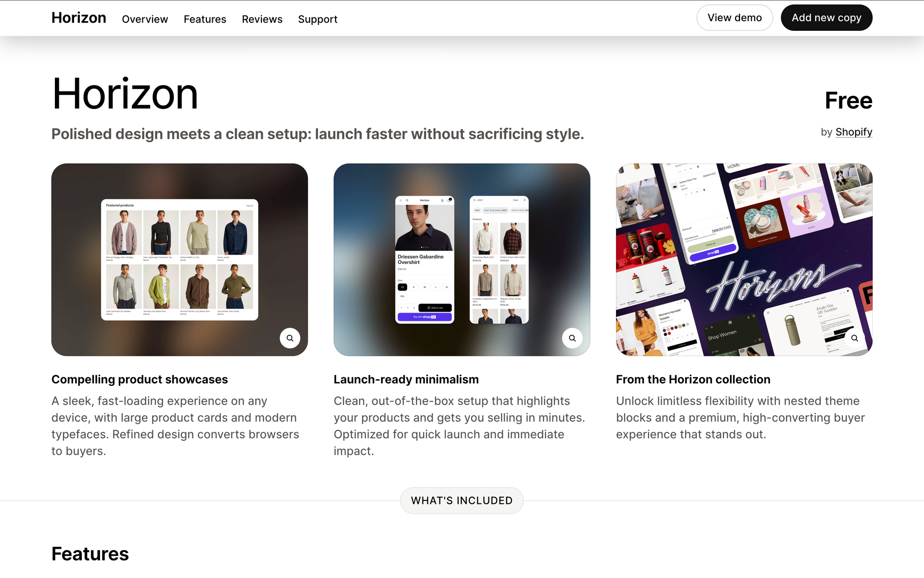The width and height of the screenshot is (924, 578).
Task: Click the 'From the Horizon collection' heading
Action: tap(693, 380)
